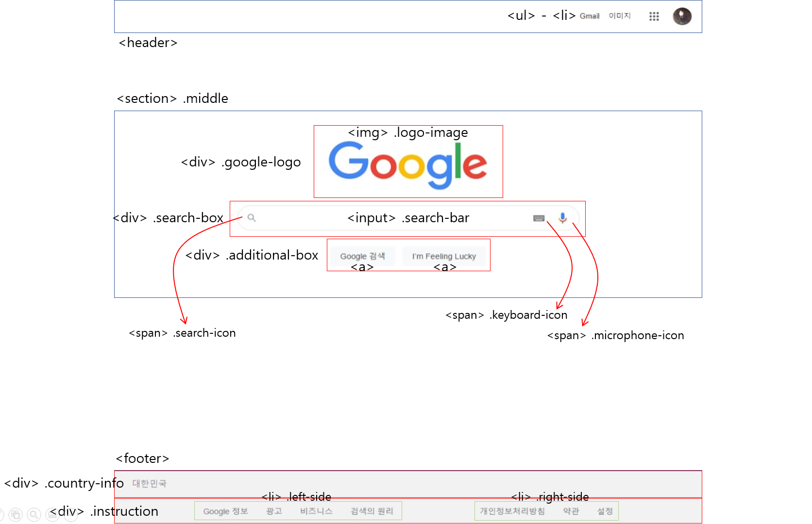The width and height of the screenshot is (812, 524).
Task: Open the 검색의 원리 footer link
Action: coord(372,511)
